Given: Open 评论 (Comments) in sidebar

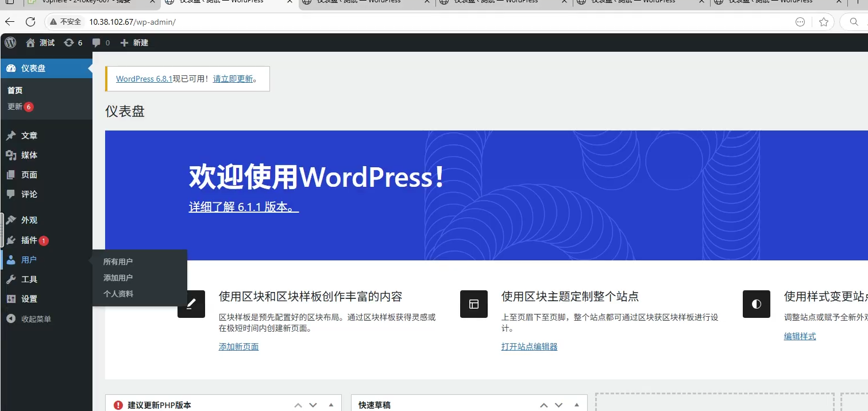Looking at the screenshot, I should click(46, 194).
